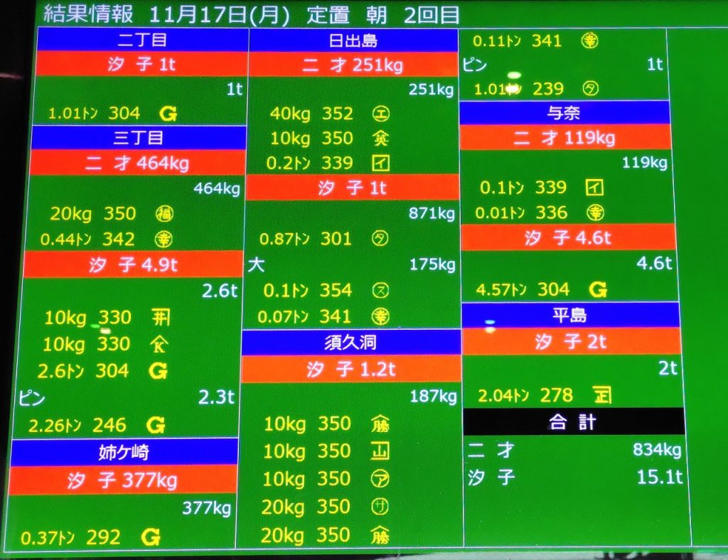The height and width of the screenshot is (560, 728).
Task: Select the circled 幸 mark beside 0.44トン 342
Action: [164, 240]
